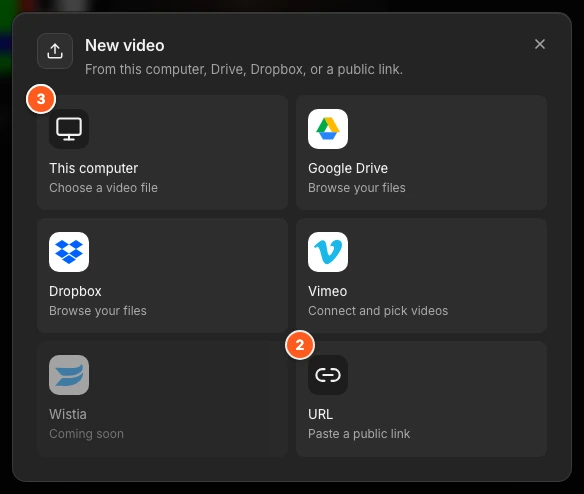Click the 'Coming soon' text under Wistia
The height and width of the screenshot is (494, 584).
[86, 434]
